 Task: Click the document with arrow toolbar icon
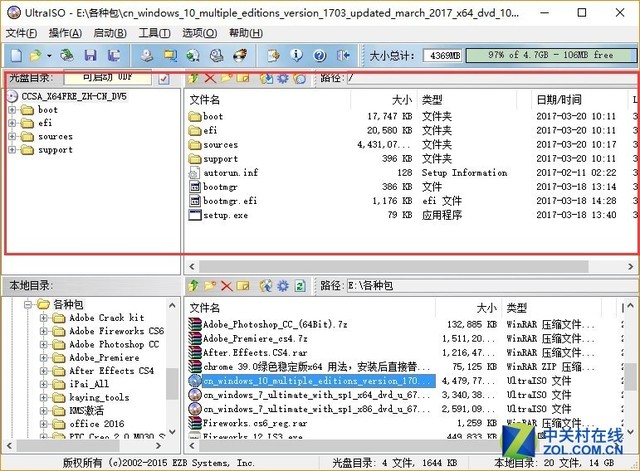(x=273, y=55)
